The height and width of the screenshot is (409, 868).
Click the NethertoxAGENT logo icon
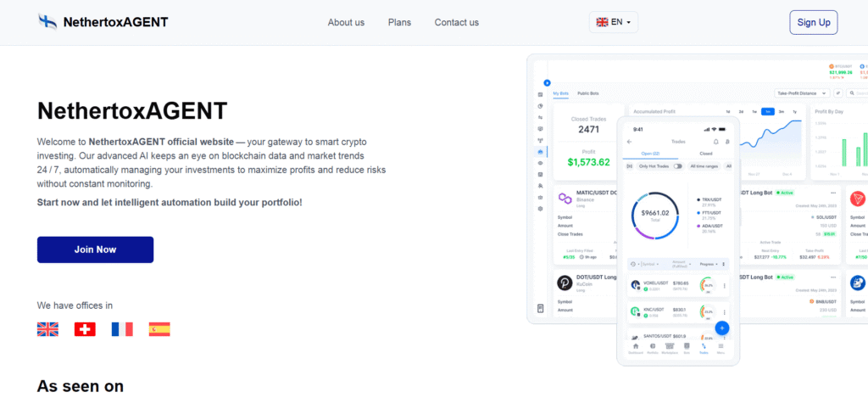[x=47, y=22]
